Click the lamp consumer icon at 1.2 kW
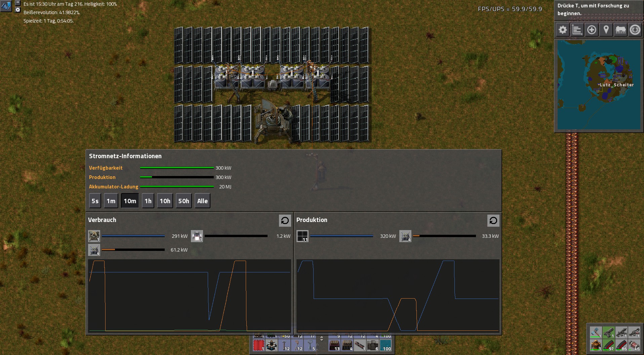The height and width of the screenshot is (355, 644). (x=197, y=236)
